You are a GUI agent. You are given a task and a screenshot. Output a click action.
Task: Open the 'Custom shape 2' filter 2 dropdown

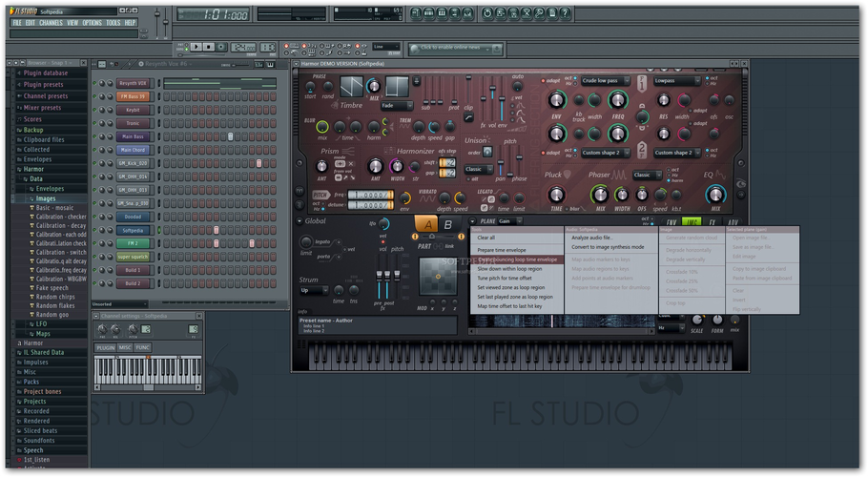coord(605,153)
